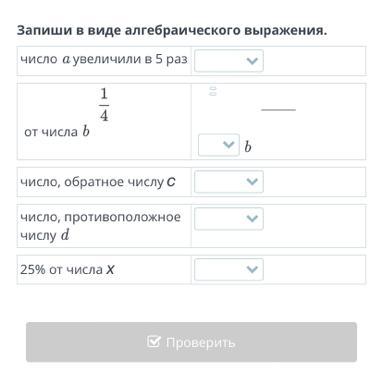The height and width of the screenshot is (384, 383).
Task: Click chevron arrow in числу d row
Action: pos(252,219)
